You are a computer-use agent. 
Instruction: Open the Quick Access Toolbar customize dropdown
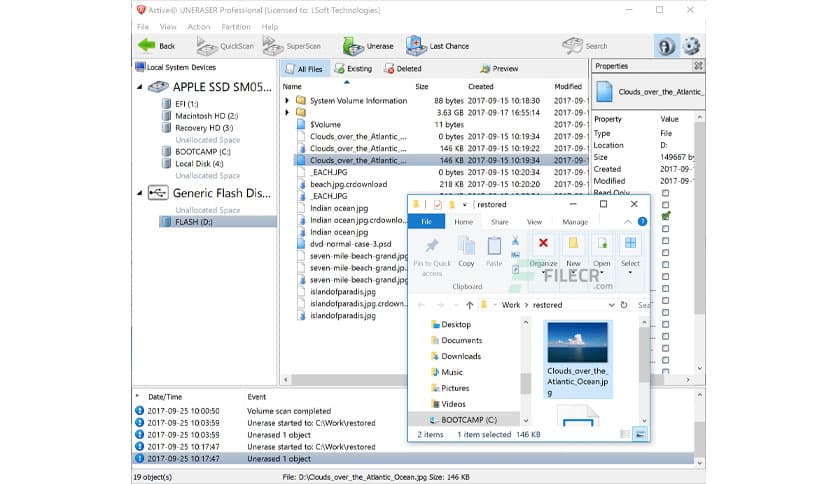point(464,205)
